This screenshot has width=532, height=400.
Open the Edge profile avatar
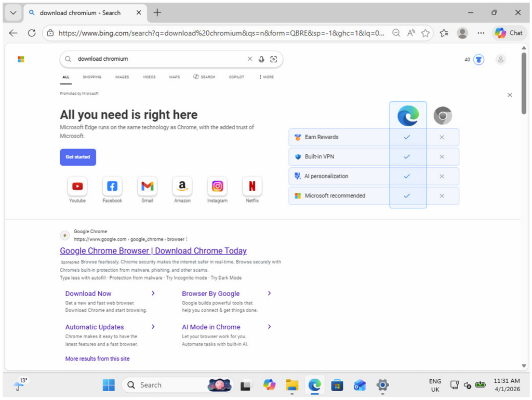click(462, 33)
